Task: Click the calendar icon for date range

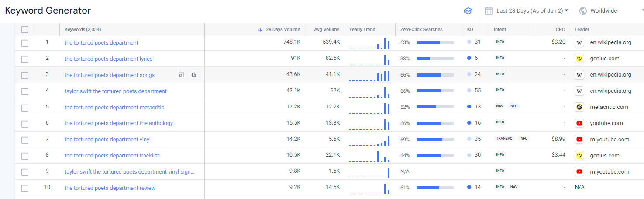Action: 489,10
